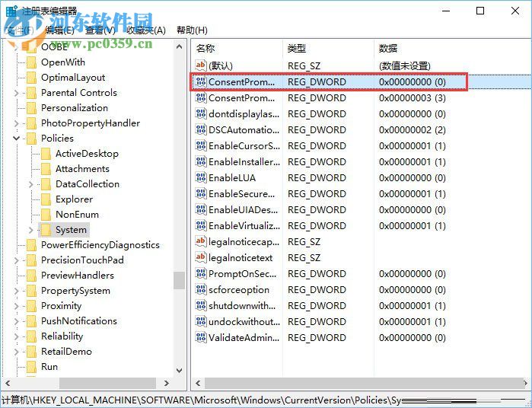Click the scforceoption value name
Viewport: 532px width, 408px height.
(x=238, y=289)
